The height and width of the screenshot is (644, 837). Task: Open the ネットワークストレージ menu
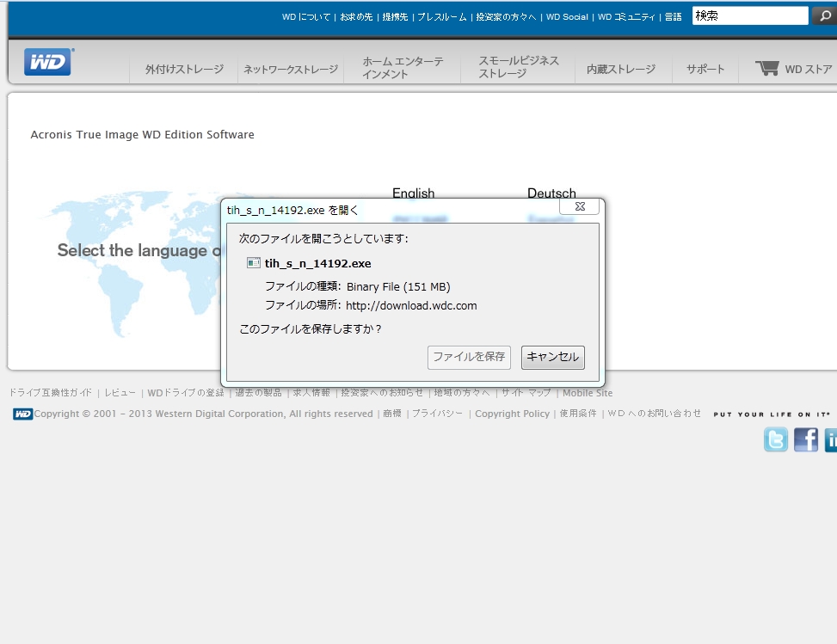(x=291, y=69)
